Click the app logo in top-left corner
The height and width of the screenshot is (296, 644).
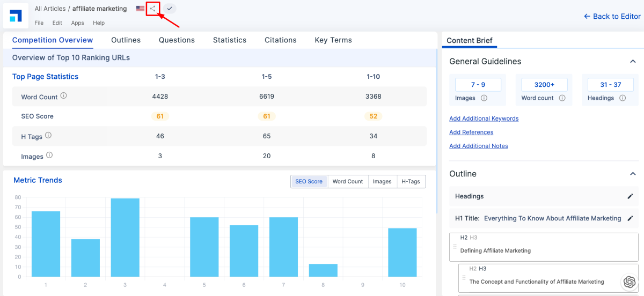pos(16,16)
